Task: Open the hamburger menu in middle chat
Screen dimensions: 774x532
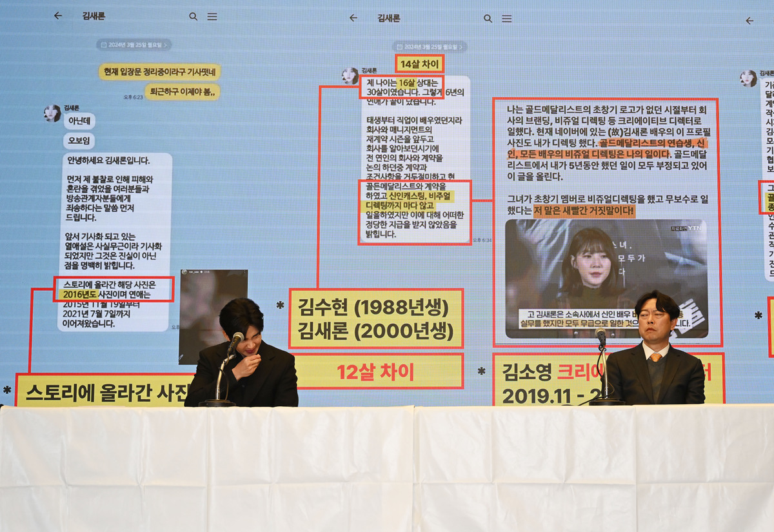Action: point(507,18)
